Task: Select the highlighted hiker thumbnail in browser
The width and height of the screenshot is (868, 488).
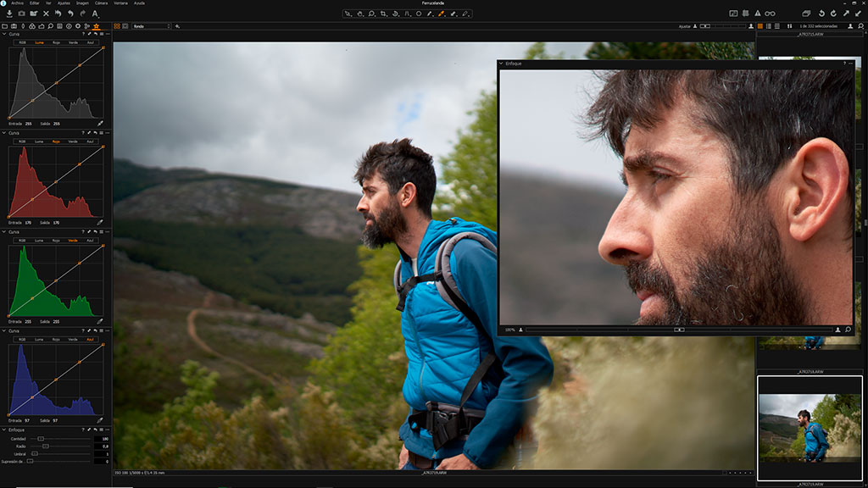Action: [x=810, y=428]
